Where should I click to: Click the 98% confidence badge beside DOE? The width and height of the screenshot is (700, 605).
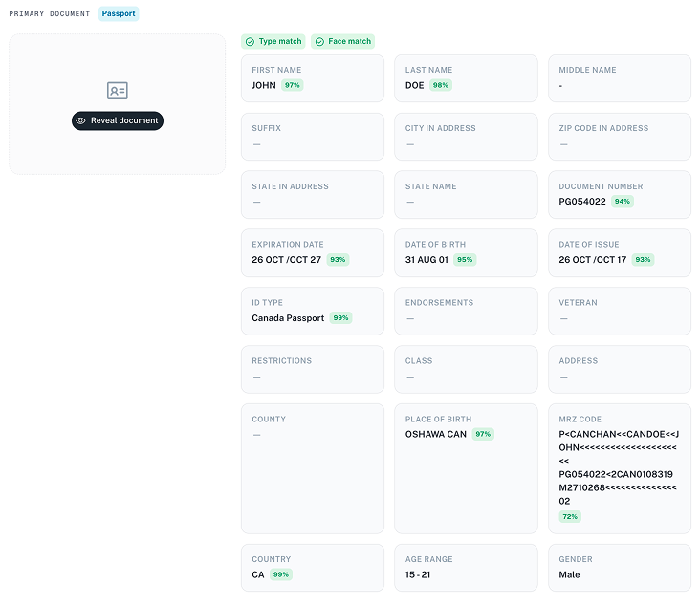coord(441,85)
